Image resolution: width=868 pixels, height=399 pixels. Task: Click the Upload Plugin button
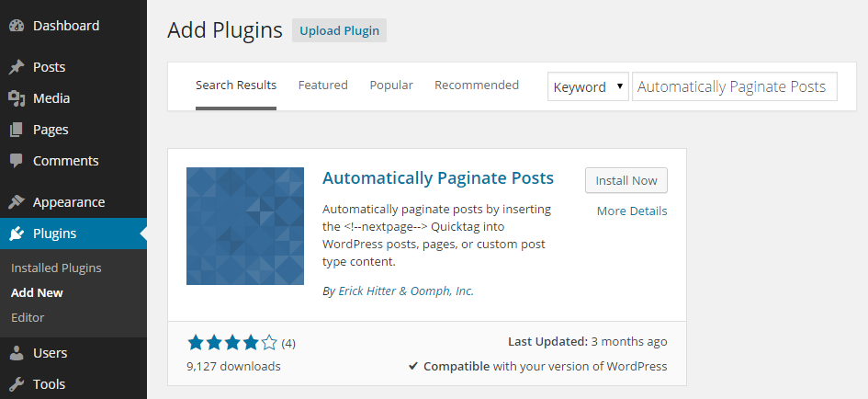339,30
